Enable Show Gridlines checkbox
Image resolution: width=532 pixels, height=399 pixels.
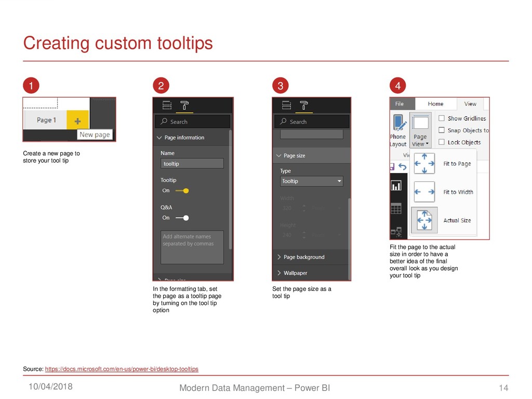[442, 118]
